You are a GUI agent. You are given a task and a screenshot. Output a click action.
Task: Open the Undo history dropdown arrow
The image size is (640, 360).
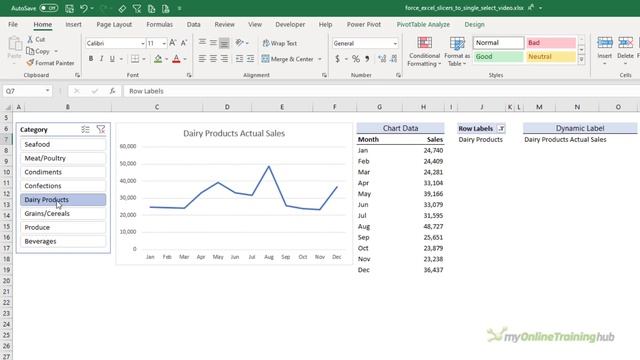(x=92, y=8)
